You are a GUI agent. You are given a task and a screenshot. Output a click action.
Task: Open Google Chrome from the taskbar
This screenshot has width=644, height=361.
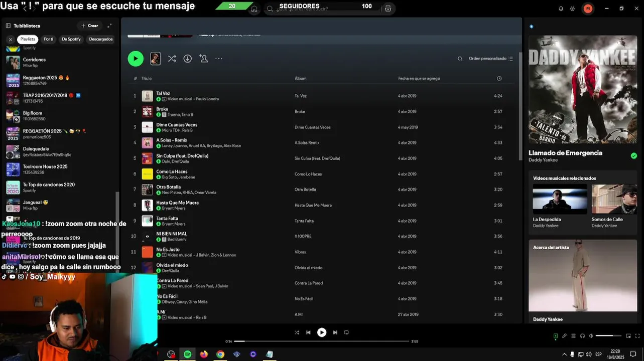pos(220,354)
